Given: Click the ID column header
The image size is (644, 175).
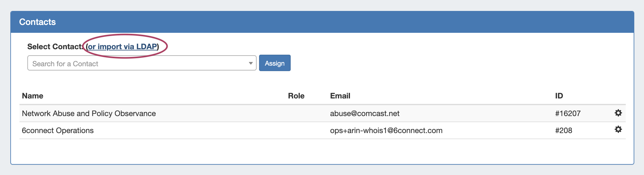Looking at the screenshot, I should point(559,96).
